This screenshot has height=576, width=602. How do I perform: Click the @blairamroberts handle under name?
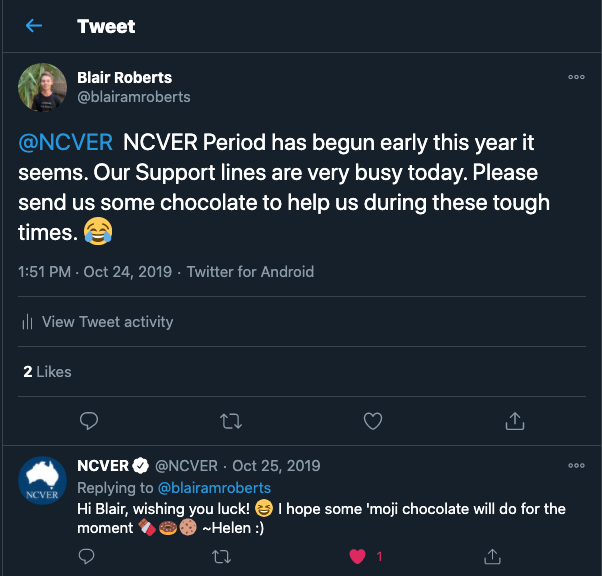click(x=133, y=97)
